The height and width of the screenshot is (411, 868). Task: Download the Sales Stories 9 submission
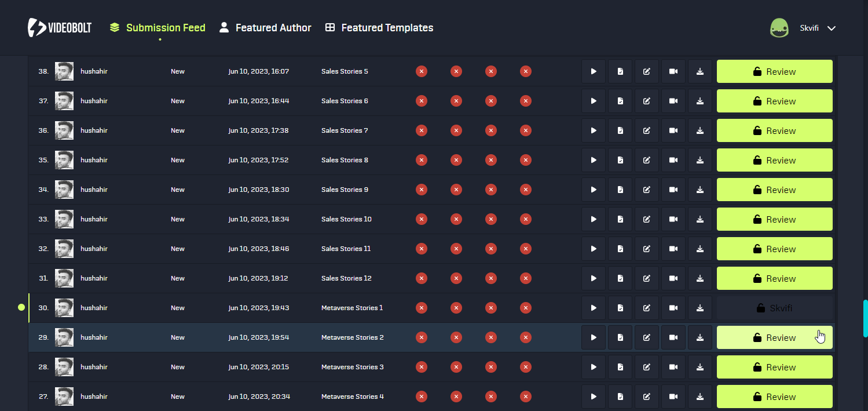point(700,190)
